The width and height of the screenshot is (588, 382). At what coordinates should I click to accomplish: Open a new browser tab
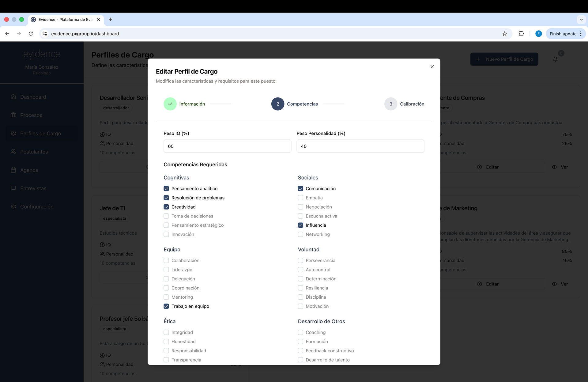click(x=110, y=20)
